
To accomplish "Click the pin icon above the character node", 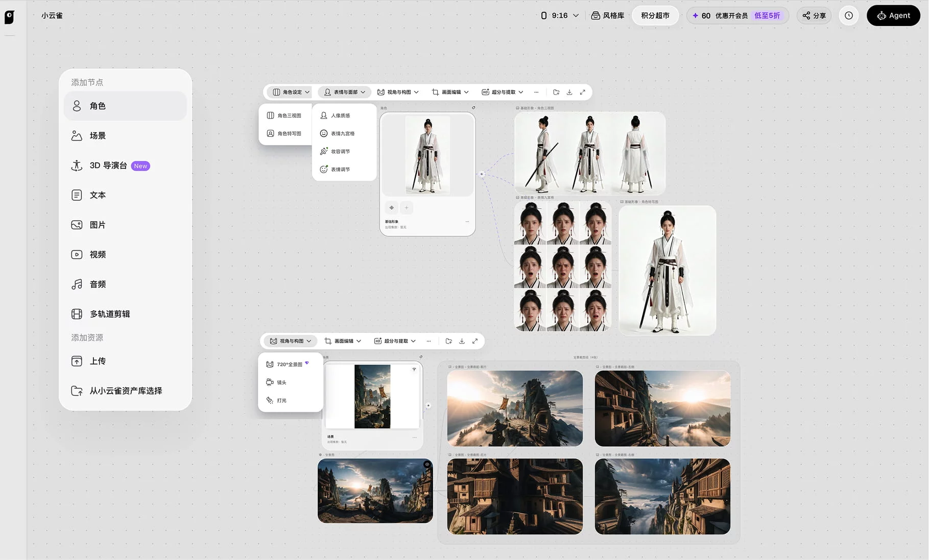I will pyautogui.click(x=473, y=108).
